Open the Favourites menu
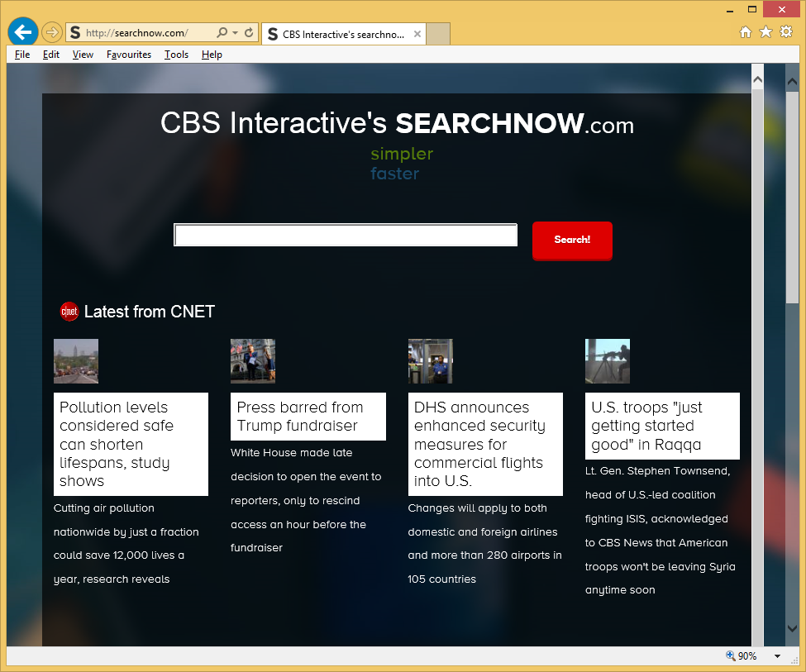 pyautogui.click(x=128, y=55)
